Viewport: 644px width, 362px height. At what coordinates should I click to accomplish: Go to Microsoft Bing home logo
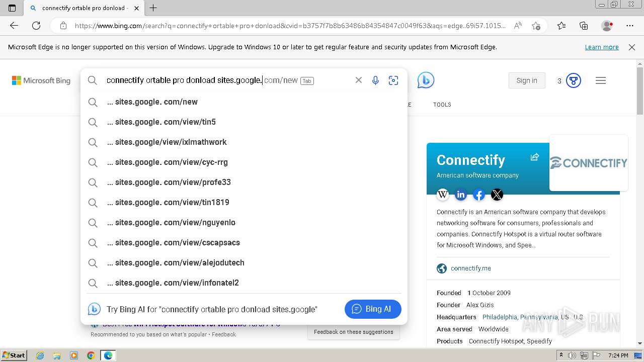[x=41, y=80]
